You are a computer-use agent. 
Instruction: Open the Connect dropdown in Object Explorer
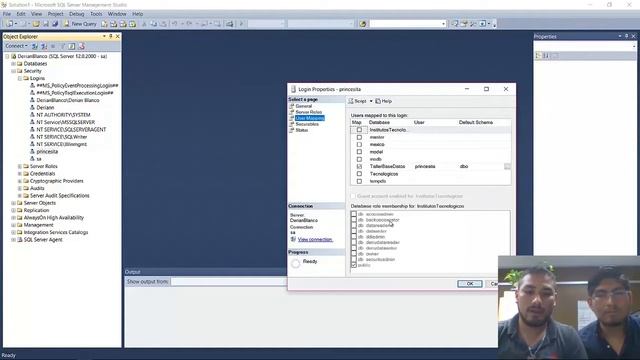pos(16,46)
